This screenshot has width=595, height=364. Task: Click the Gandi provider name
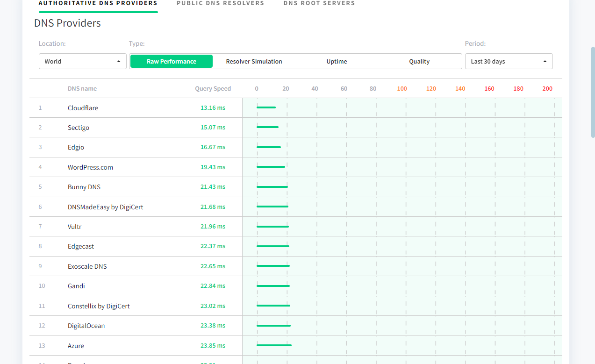pos(76,286)
